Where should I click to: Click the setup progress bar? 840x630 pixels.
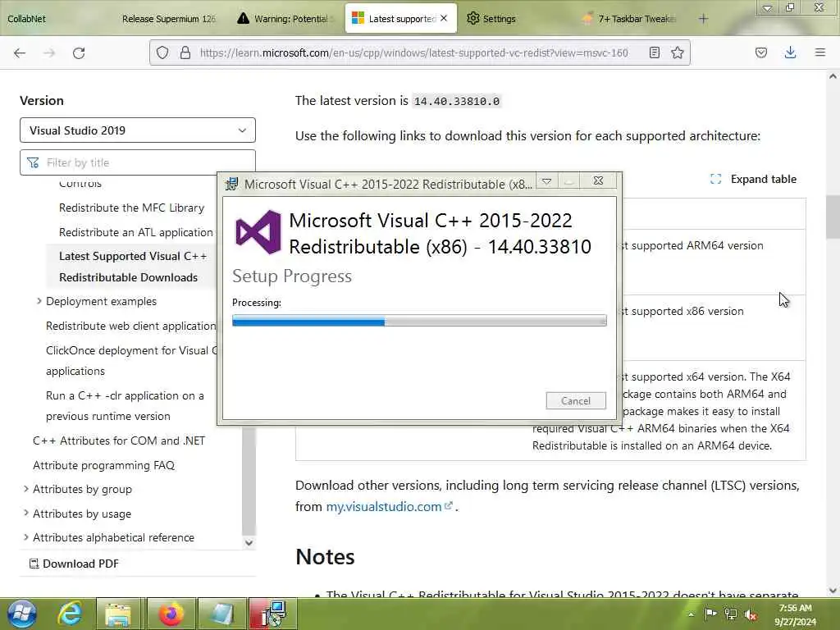point(419,321)
